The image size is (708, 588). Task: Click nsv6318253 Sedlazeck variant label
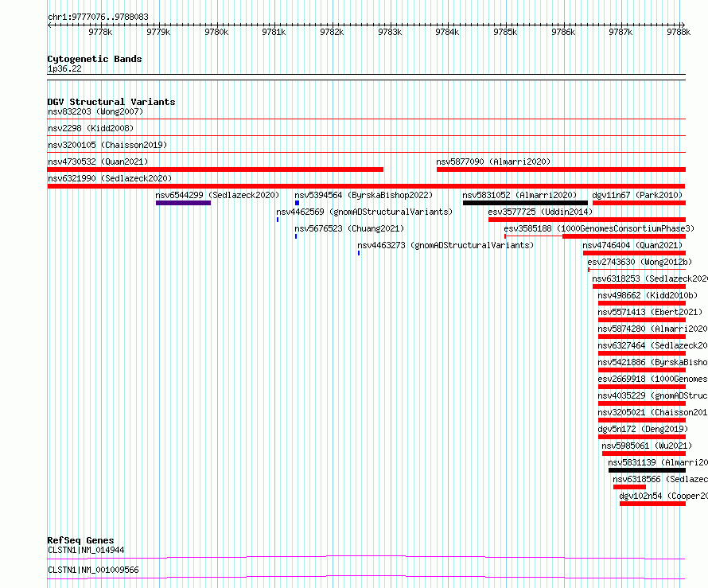650,278
